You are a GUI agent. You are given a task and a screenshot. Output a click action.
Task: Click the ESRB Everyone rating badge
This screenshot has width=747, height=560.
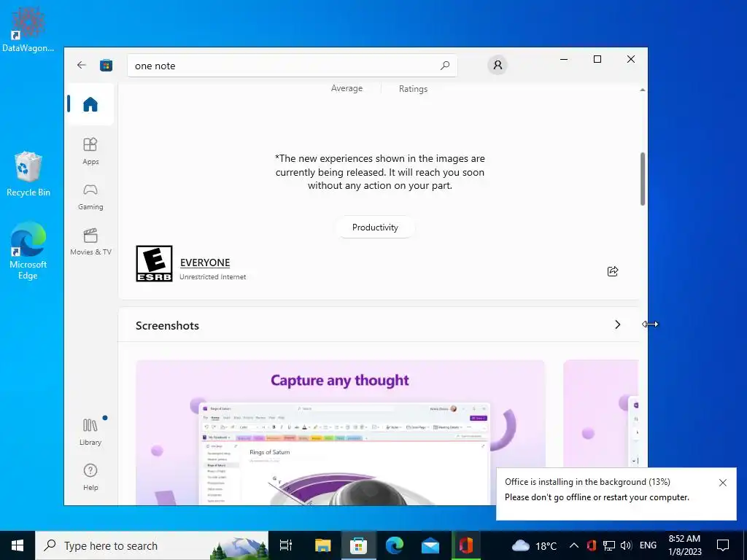click(154, 263)
